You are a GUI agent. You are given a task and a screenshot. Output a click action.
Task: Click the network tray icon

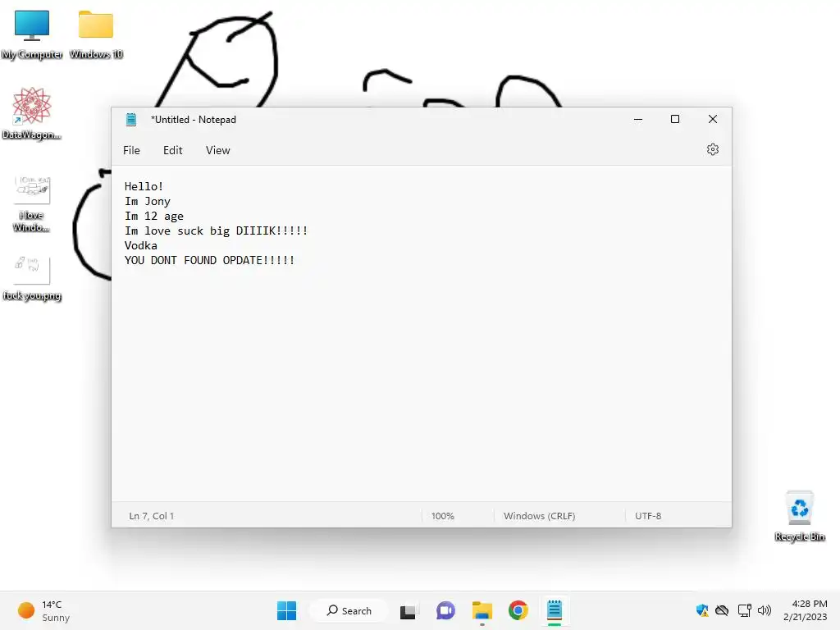click(744, 610)
